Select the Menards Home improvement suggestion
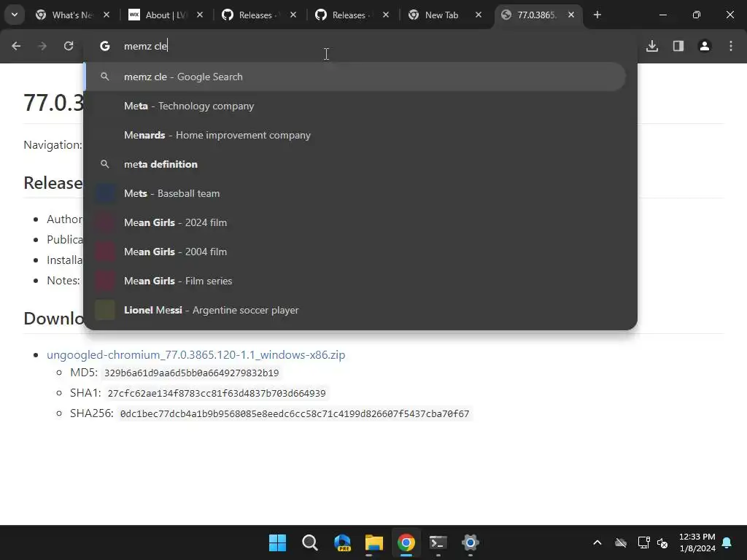This screenshot has height=560, width=747. coord(355,135)
